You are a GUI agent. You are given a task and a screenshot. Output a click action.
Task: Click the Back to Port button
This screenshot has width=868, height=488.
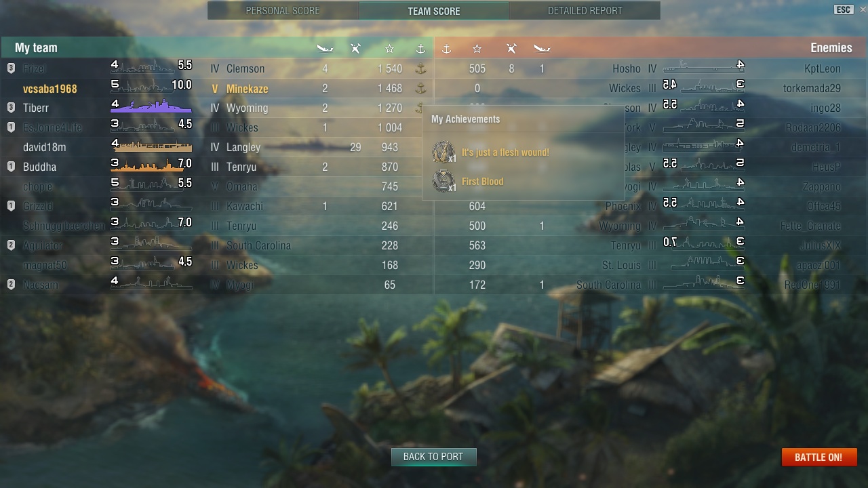(x=433, y=457)
